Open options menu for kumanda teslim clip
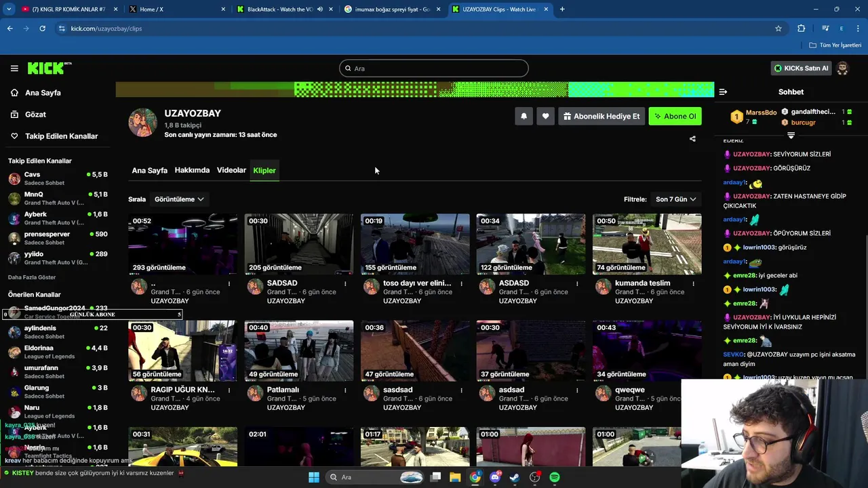The height and width of the screenshot is (488, 868). [x=693, y=284]
